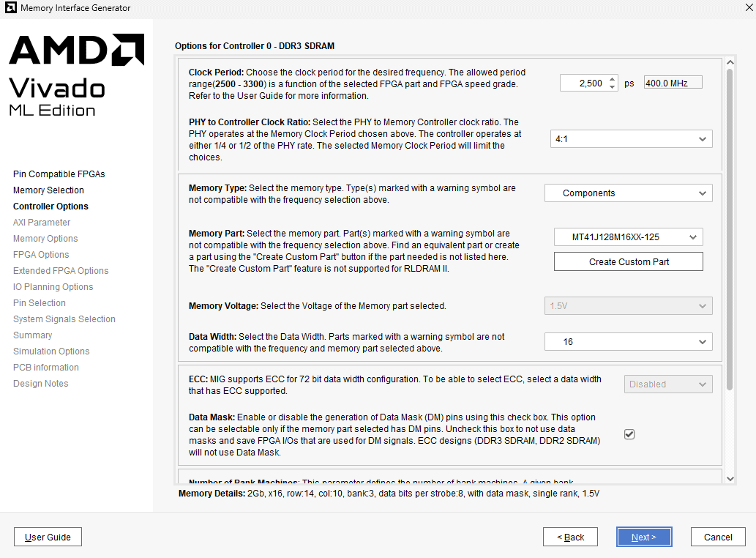The image size is (756, 558).
Task: Increase clock period with up arrow
Action: 613,79
